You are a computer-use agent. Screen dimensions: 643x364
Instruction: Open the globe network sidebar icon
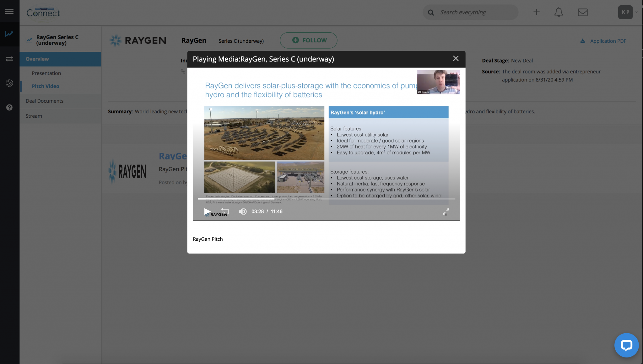click(9, 83)
